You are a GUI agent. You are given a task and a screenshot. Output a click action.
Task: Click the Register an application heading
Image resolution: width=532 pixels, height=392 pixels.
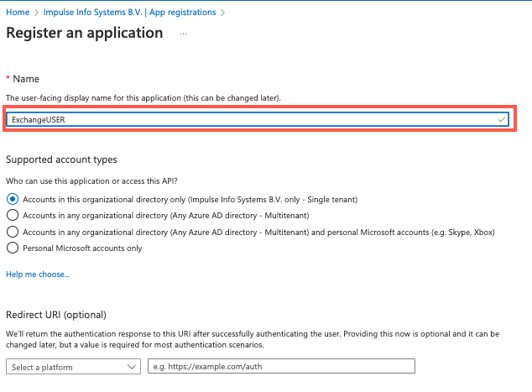[x=85, y=33]
